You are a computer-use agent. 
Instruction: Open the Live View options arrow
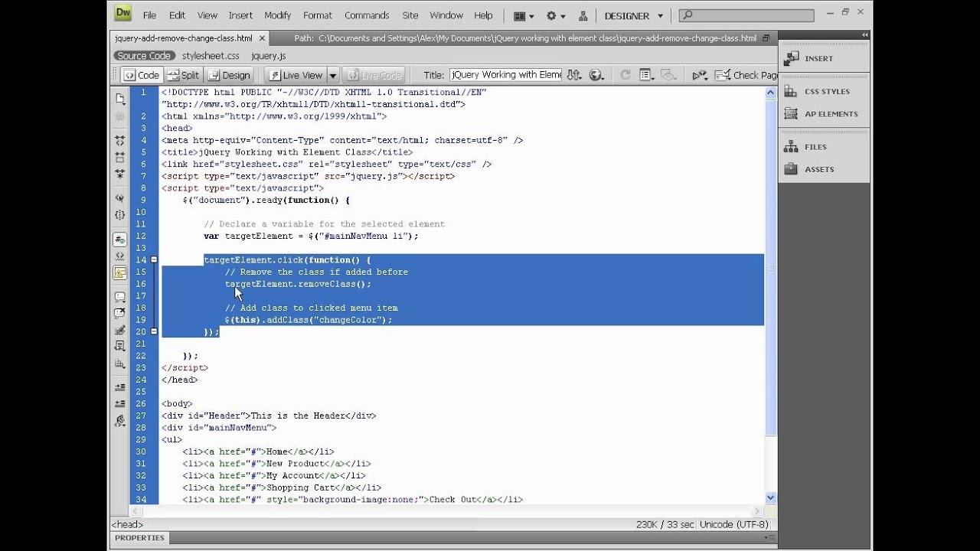pos(332,75)
